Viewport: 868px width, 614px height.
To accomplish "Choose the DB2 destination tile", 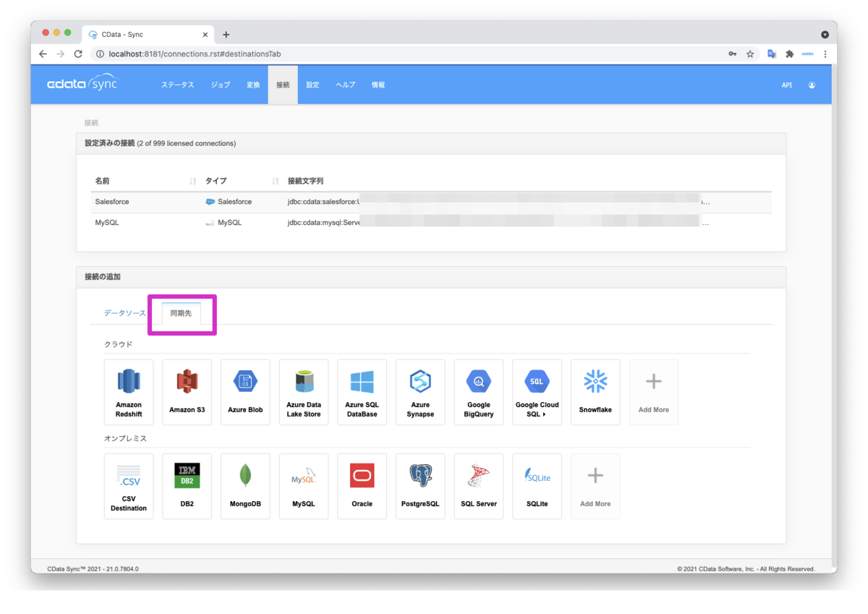I will 187,486.
